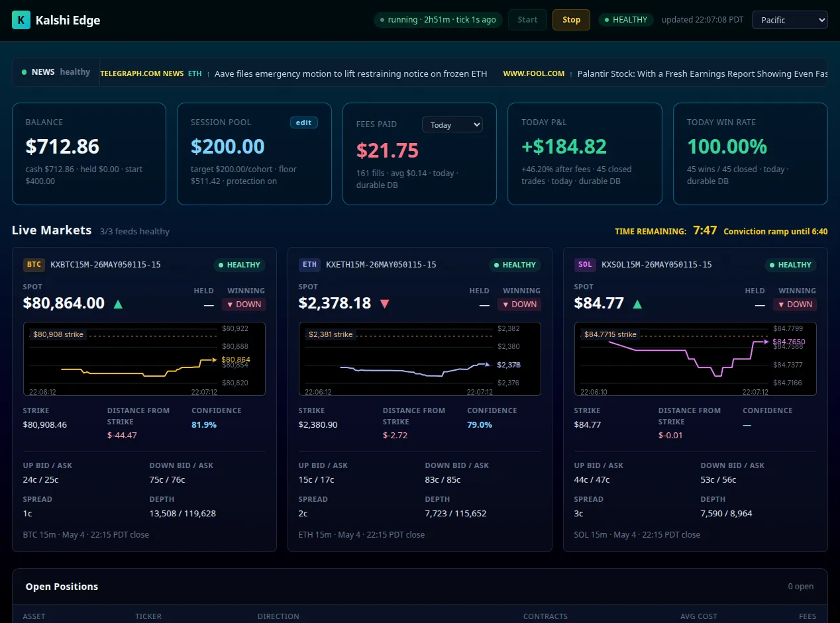The height and width of the screenshot is (623, 840).
Task: Click the Session Pool edit button
Action: tap(304, 122)
